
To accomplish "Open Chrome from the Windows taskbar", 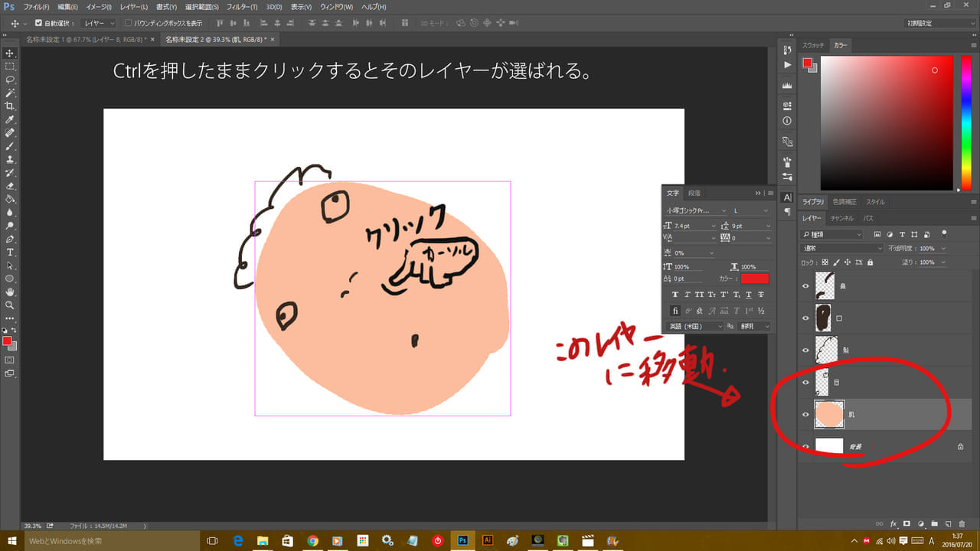I will [x=312, y=540].
